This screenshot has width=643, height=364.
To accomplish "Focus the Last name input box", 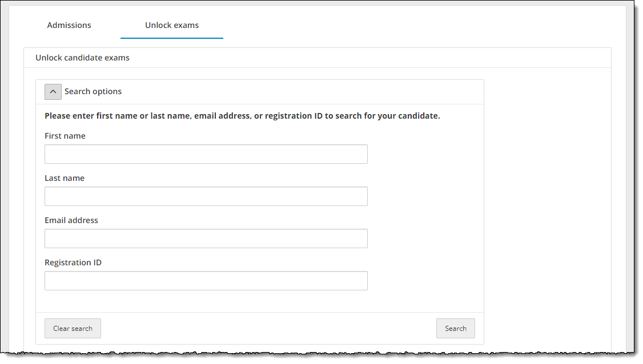I will (x=206, y=196).
